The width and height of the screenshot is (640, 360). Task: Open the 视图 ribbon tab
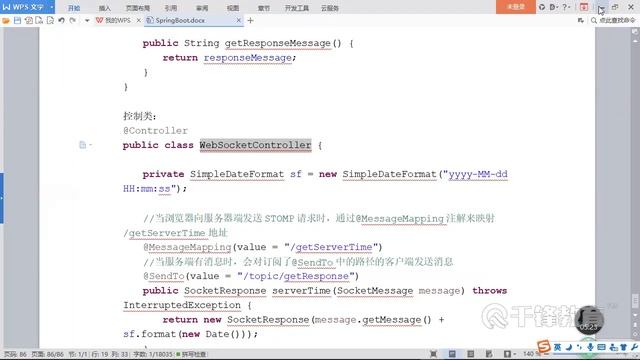(233, 8)
